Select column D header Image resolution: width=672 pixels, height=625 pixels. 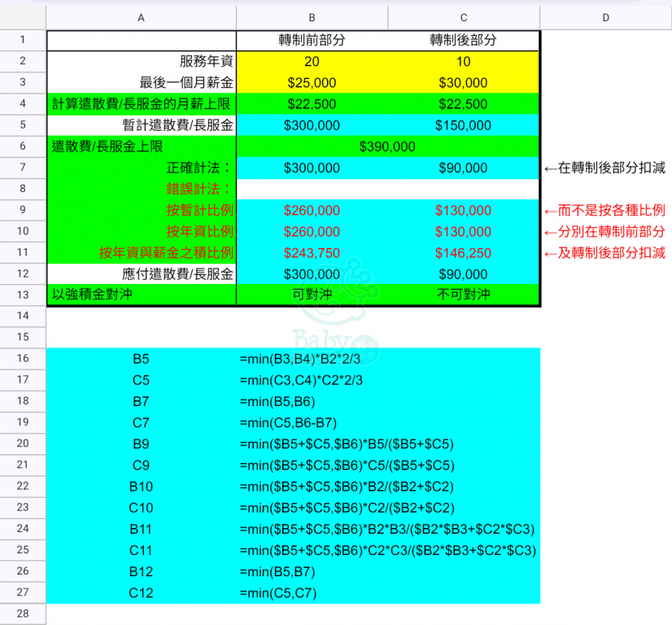(x=605, y=17)
